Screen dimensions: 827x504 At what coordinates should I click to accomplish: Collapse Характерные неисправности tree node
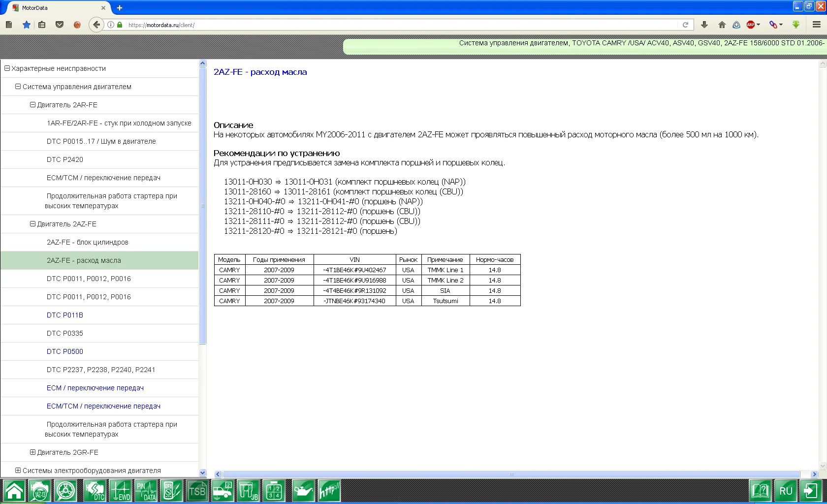(x=7, y=68)
